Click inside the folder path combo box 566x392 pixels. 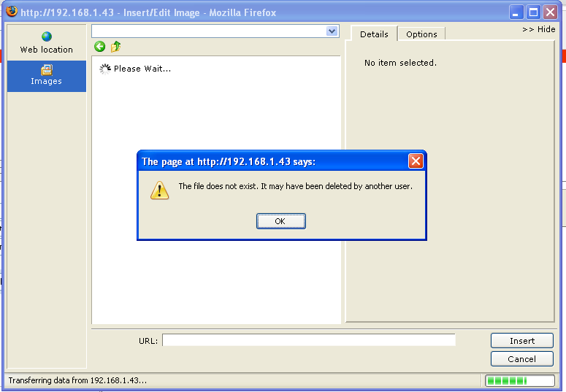pyautogui.click(x=209, y=31)
